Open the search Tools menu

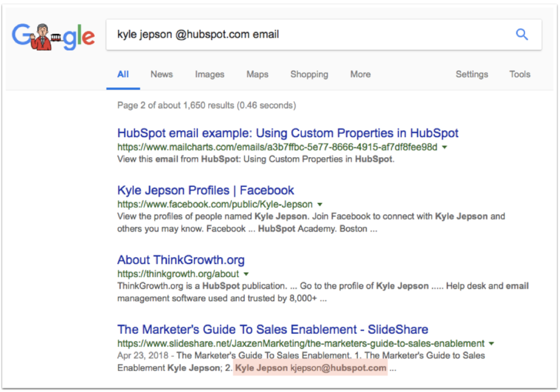tap(520, 75)
